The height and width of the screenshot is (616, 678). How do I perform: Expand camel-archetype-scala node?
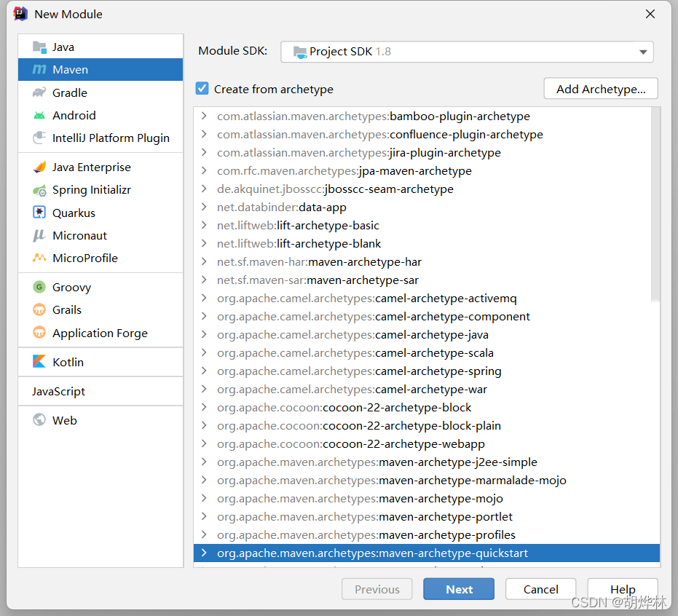[x=204, y=352]
